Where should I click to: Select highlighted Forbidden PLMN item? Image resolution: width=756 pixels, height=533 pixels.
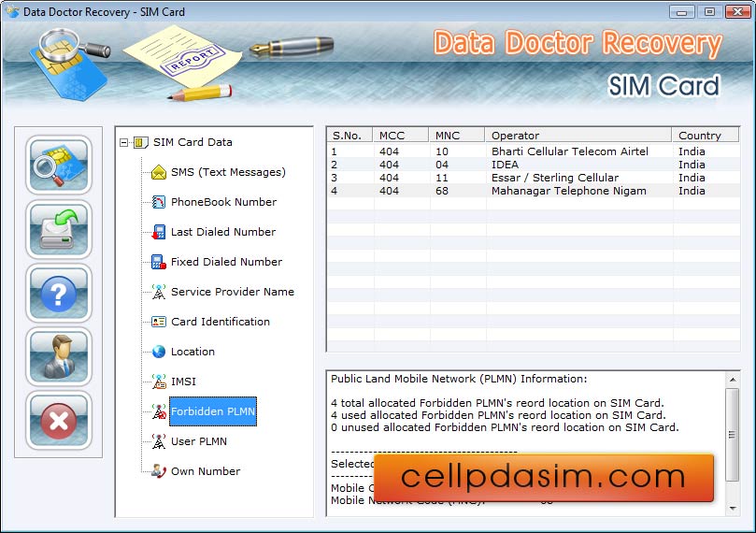tap(213, 411)
